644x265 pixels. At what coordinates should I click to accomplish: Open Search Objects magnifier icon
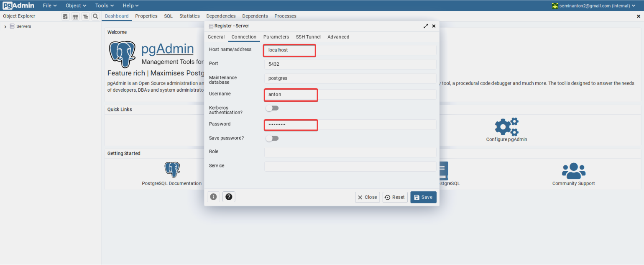click(x=95, y=16)
